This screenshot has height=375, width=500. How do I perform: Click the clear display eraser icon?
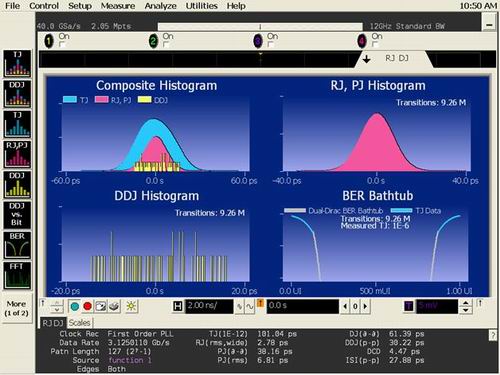click(114, 306)
